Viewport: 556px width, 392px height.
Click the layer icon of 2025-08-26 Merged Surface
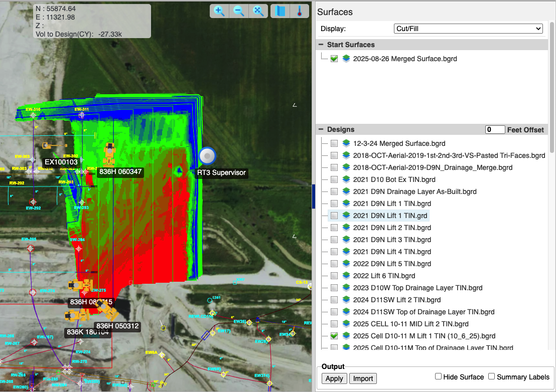click(346, 59)
